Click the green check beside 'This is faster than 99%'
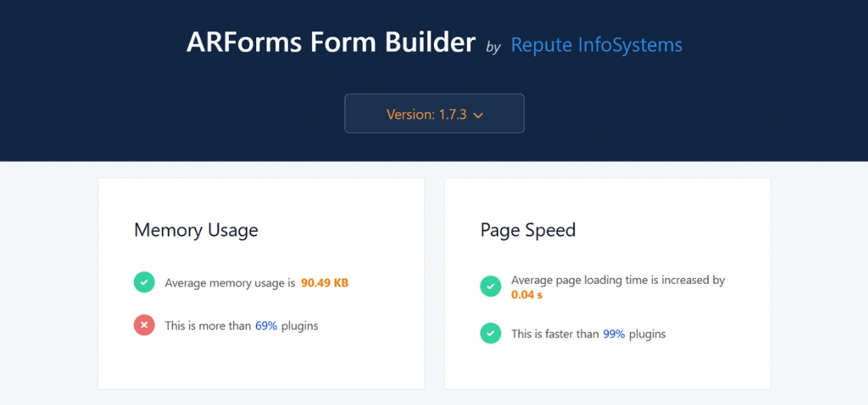Viewport: 868px width, 405px height. pyautogui.click(x=491, y=334)
